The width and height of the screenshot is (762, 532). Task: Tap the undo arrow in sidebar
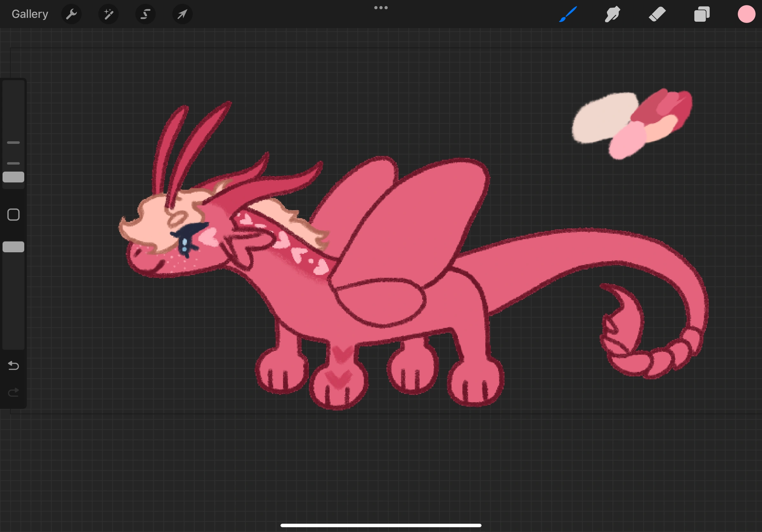(14, 366)
